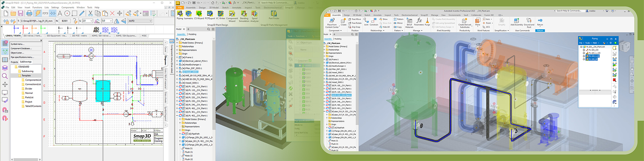Click the PCFExport ribbon icon
Screen dimensions: 644x161
click(210, 15)
